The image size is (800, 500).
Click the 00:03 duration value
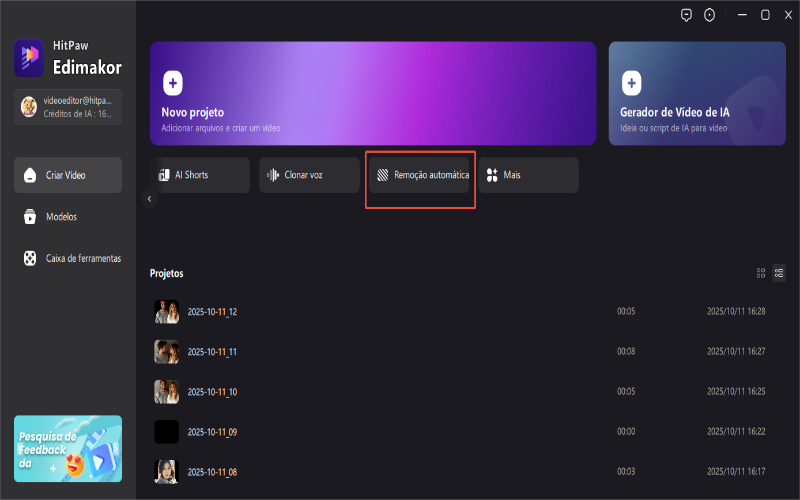point(626,471)
